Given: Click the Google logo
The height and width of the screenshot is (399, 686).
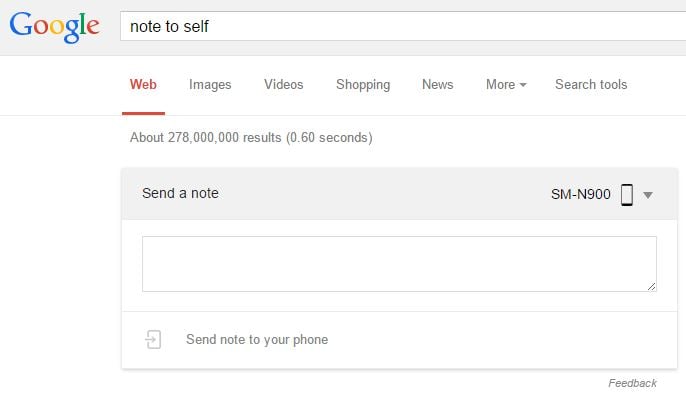Looking at the screenshot, I should point(55,27).
